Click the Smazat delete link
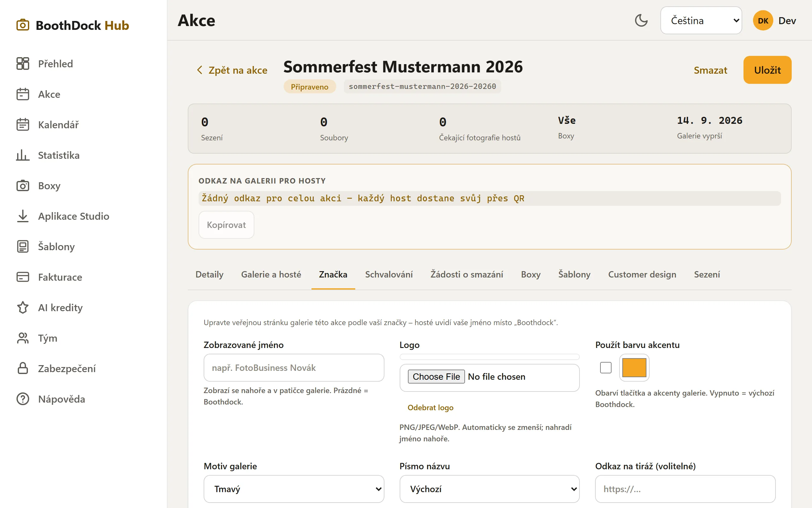Image resolution: width=812 pixels, height=508 pixels. pos(710,70)
